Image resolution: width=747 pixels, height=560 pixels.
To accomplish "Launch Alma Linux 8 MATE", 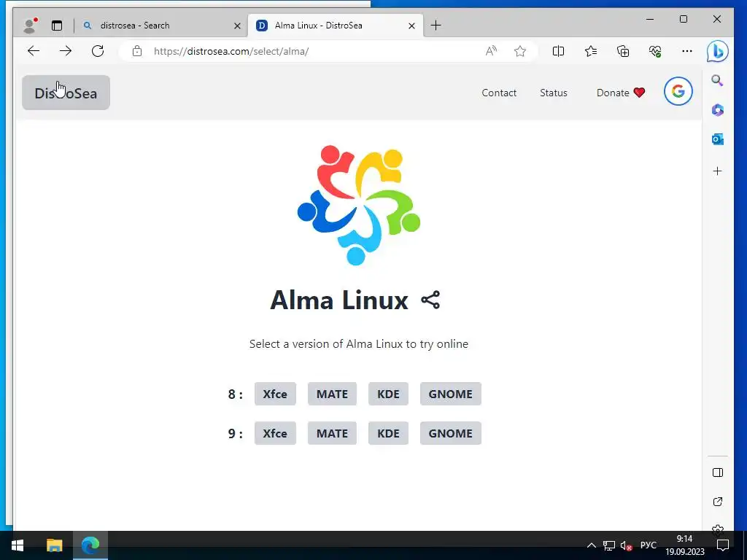I will tap(332, 394).
